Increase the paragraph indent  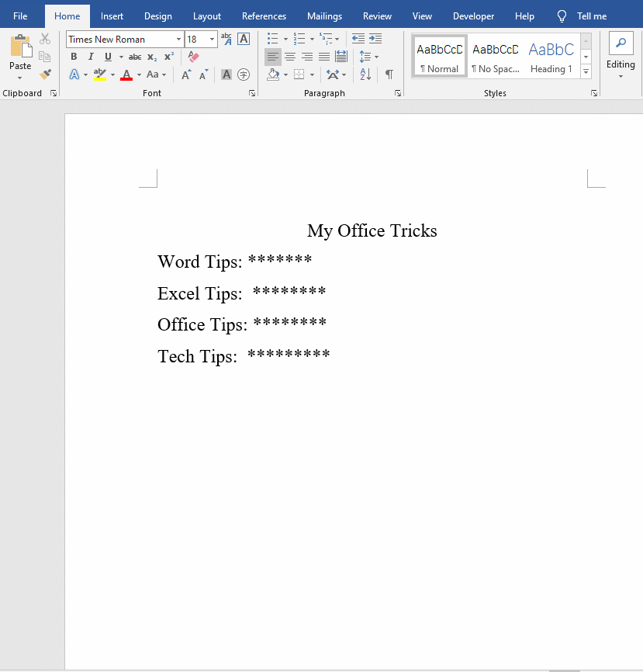[375, 39]
